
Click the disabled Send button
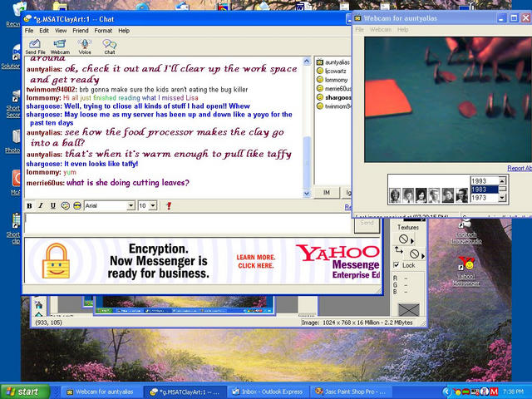[367, 224]
